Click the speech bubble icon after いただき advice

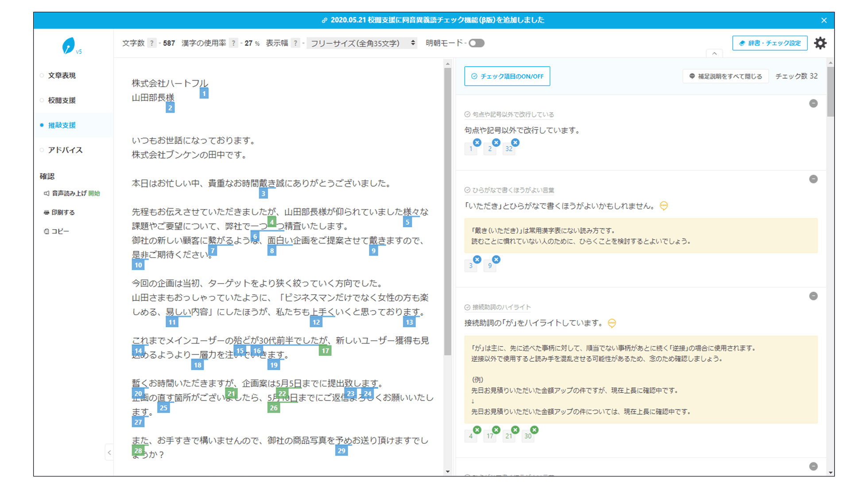pyautogui.click(x=663, y=206)
